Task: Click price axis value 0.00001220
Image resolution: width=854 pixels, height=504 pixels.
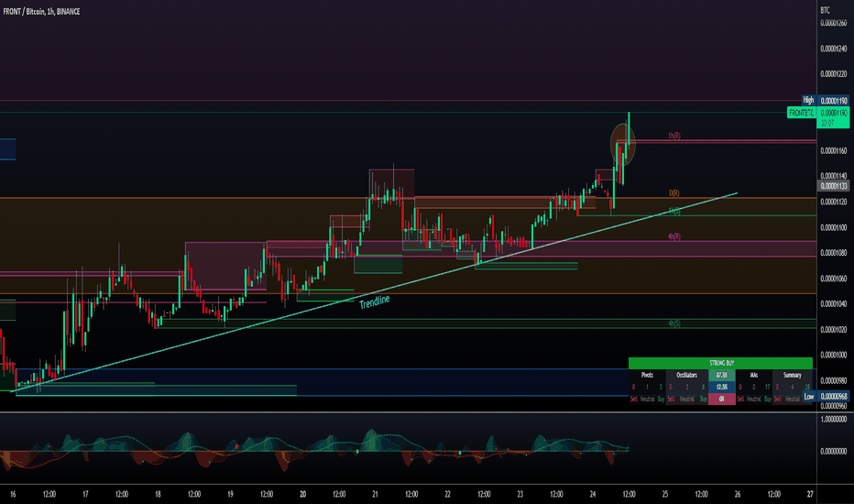Action: coord(834,74)
